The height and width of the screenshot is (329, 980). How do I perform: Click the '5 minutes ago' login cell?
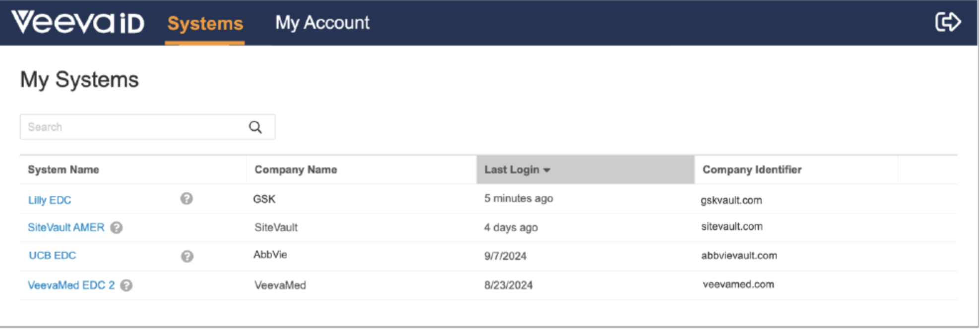[518, 199]
